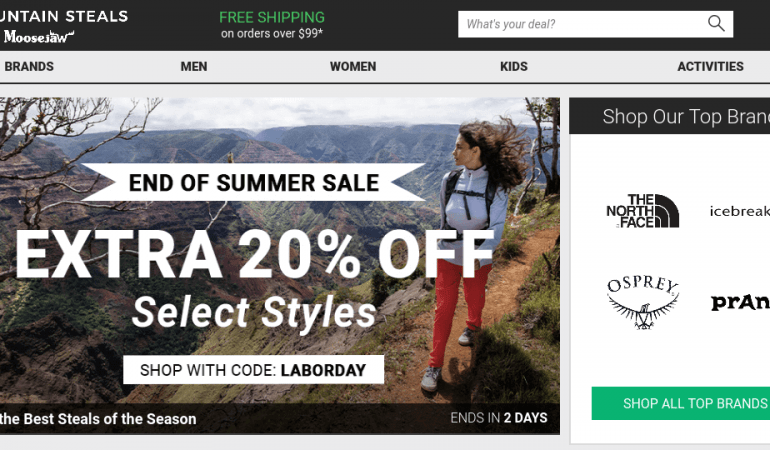Click the Free Shipping offer link

pos(272,25)
